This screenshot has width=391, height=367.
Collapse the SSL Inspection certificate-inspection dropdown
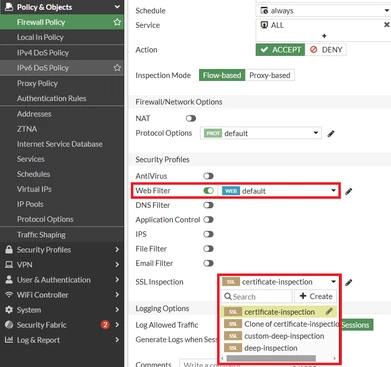(278, 282)
